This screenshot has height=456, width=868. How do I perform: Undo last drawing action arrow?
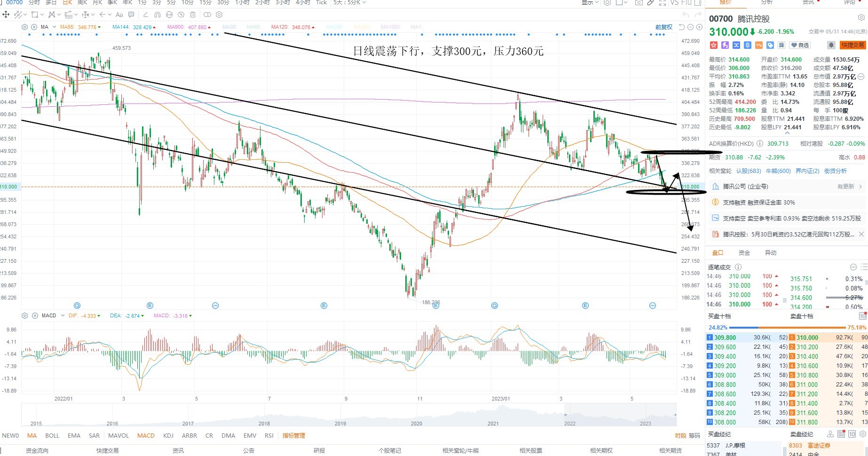[x=686, y=15]
